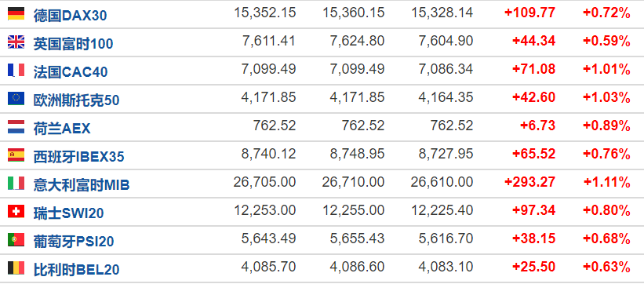Click the Netherlands flag icon

point(16,127)
